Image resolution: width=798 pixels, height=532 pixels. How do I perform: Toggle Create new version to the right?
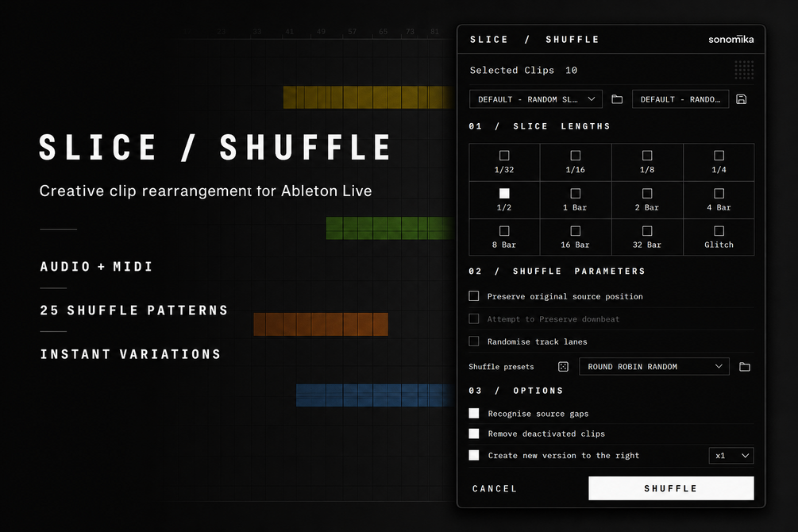point(474,455)
